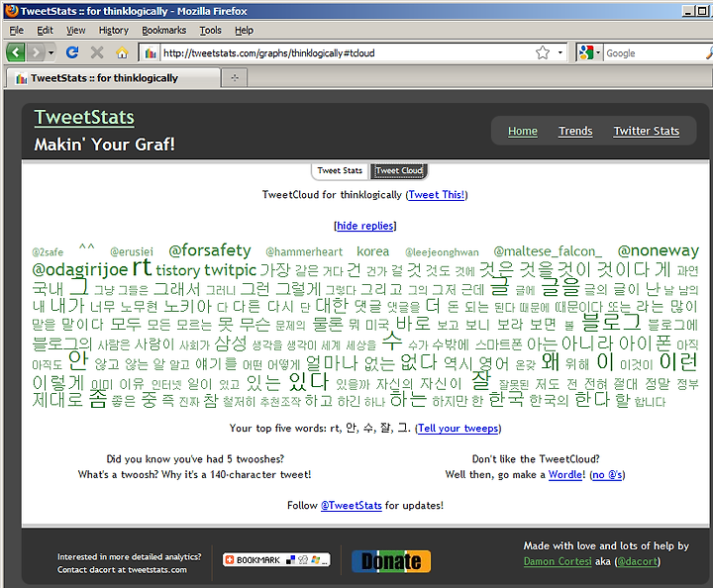This screenshot has width=713, height=588.
Task: Click the site favicon in address bar
Action: point(151,53)
